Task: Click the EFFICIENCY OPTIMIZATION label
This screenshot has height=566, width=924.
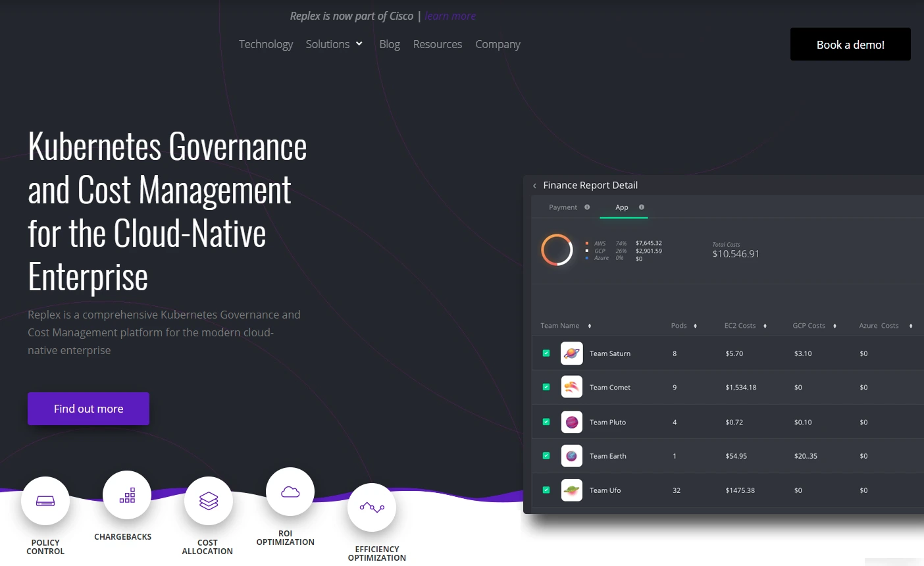Action: point(377,553)
